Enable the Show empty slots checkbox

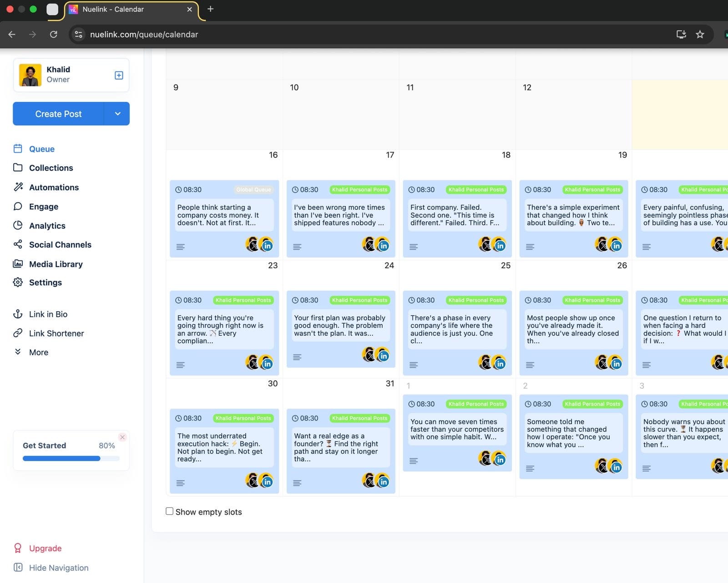(x=170, y=511)
